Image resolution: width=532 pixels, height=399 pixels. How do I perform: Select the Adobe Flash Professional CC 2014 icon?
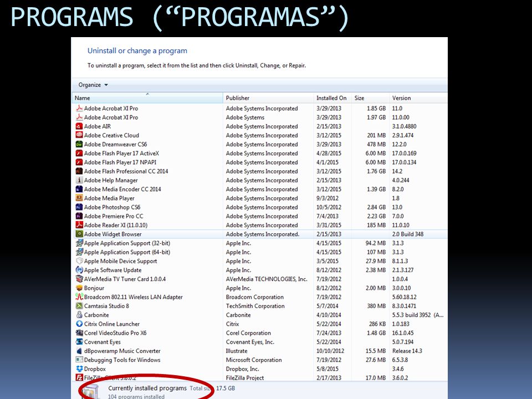pos(79,171)
